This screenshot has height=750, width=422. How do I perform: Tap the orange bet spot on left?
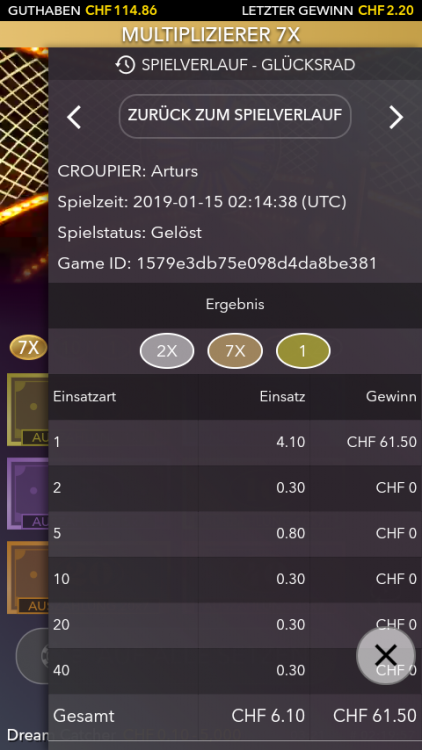click(x=28, y=577)
